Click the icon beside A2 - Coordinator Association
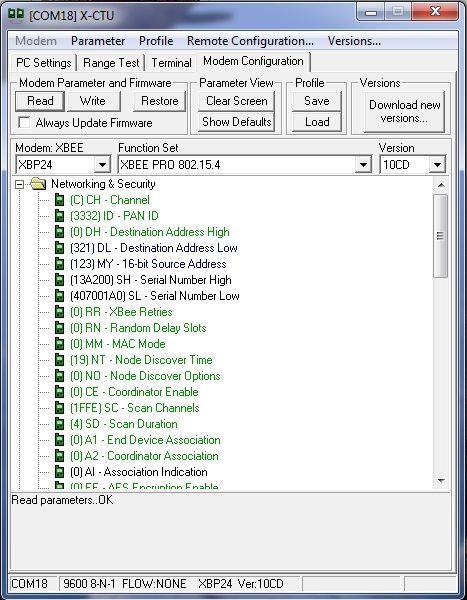Screen dimensions: 467x600 pos(59,456)
